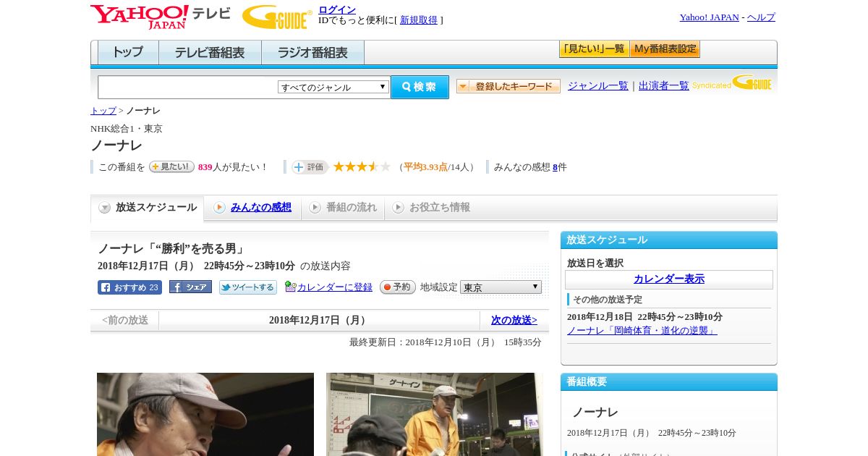Image resolution: width=868 pixels, height=456 pixels.
Task: Open the 8件 reviews count link
Action: pos(556,167)
